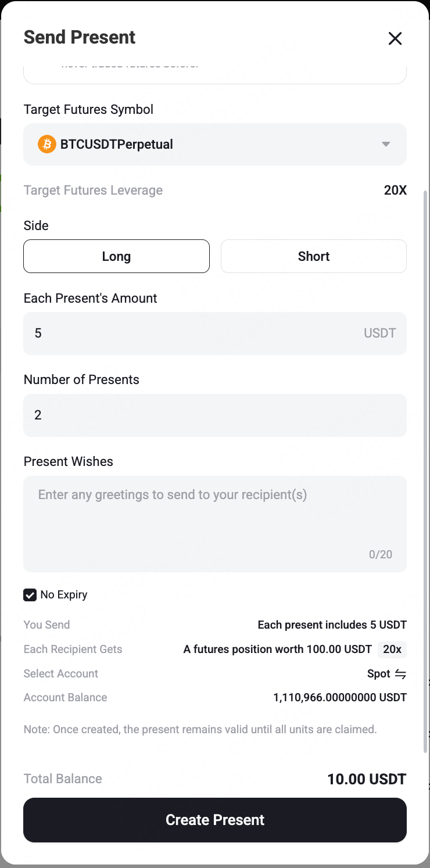The image size is (430, 868).
Task: Expand the futures symbol dropdown arrow
Action: [386, 144]
